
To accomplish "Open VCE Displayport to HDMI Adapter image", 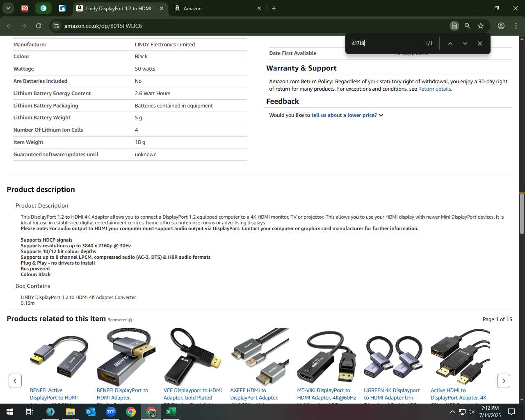I will click(193, 356).
